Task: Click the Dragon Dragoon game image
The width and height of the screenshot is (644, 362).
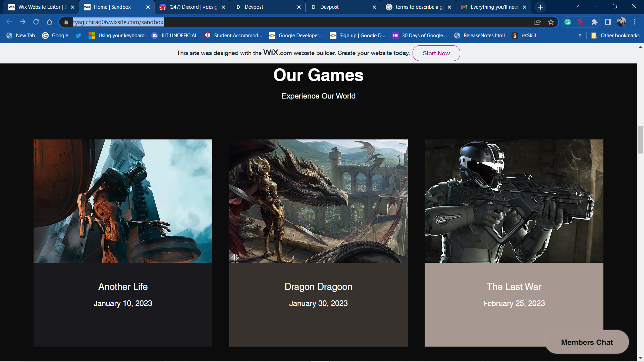Action: (318, 201)
